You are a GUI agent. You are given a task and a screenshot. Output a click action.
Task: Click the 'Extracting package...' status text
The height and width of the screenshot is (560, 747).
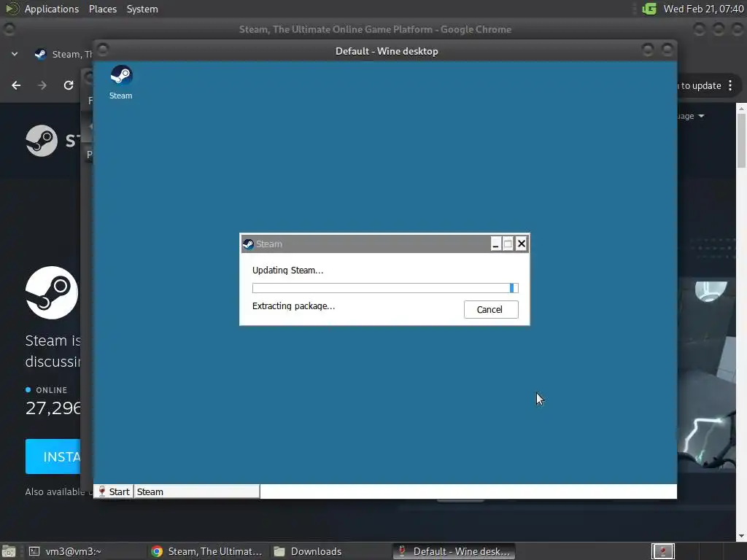click(293, 306)
